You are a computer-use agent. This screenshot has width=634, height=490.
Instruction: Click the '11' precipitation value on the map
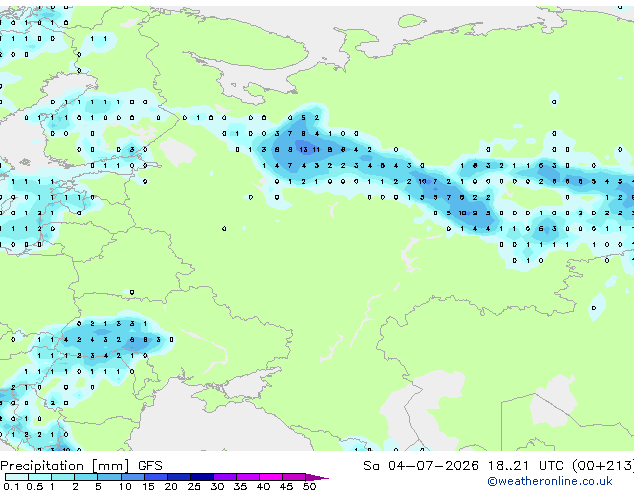click(x=316, y=150)
